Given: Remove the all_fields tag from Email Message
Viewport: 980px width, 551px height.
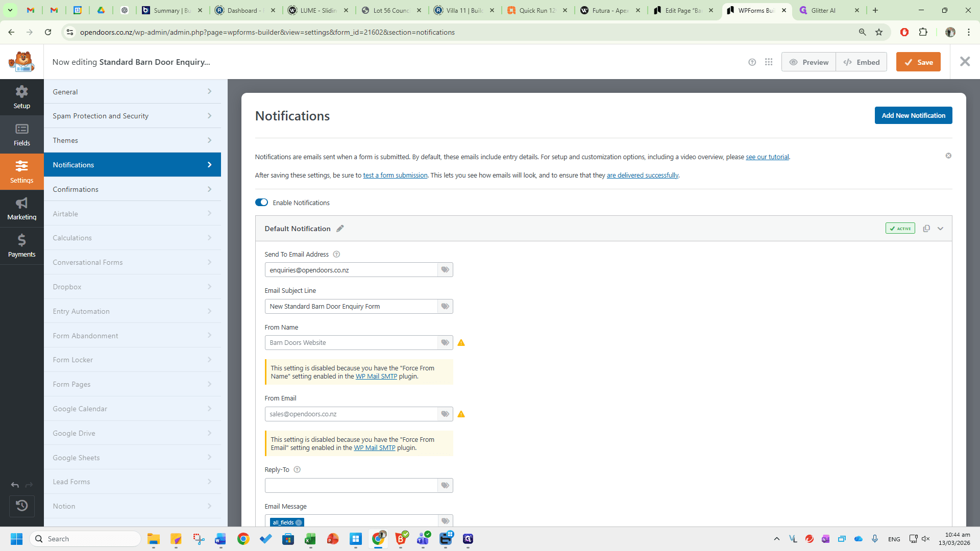Looking at the screenshot, I should click(x=299, y=522).
